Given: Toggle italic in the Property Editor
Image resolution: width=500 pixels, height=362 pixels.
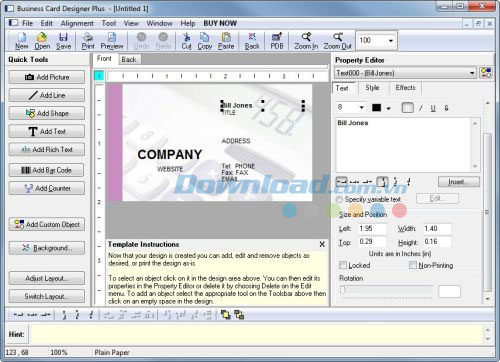Looking at the screenshot, I should tap(421, 108).
